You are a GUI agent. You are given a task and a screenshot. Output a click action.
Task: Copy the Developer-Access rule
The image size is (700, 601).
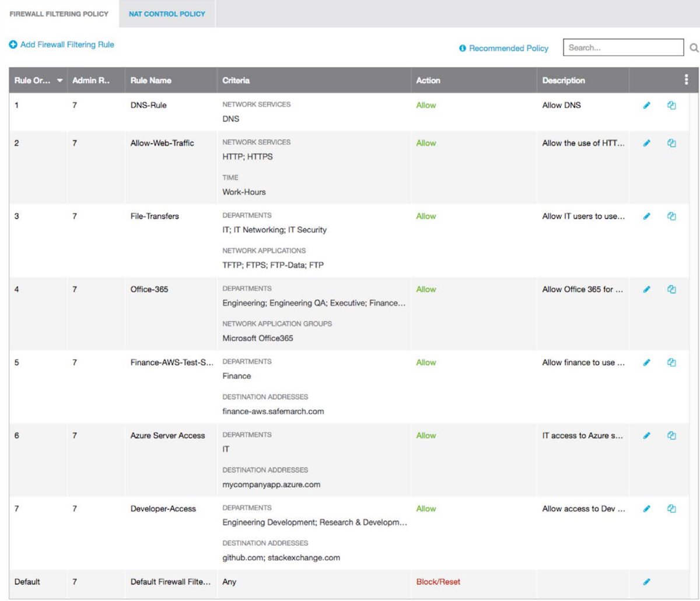click(671, 508)
